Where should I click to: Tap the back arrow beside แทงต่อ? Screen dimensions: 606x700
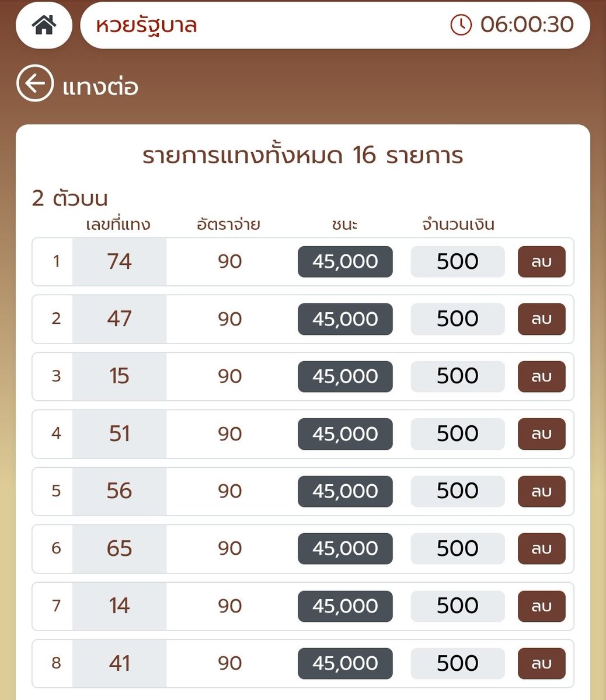coord(35,83)
